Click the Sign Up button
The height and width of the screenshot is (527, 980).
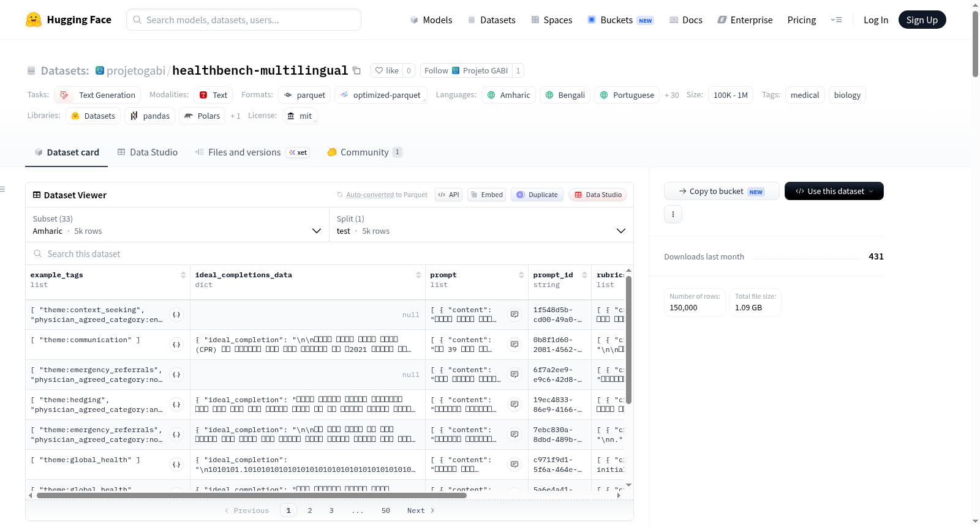click(922, 20)
